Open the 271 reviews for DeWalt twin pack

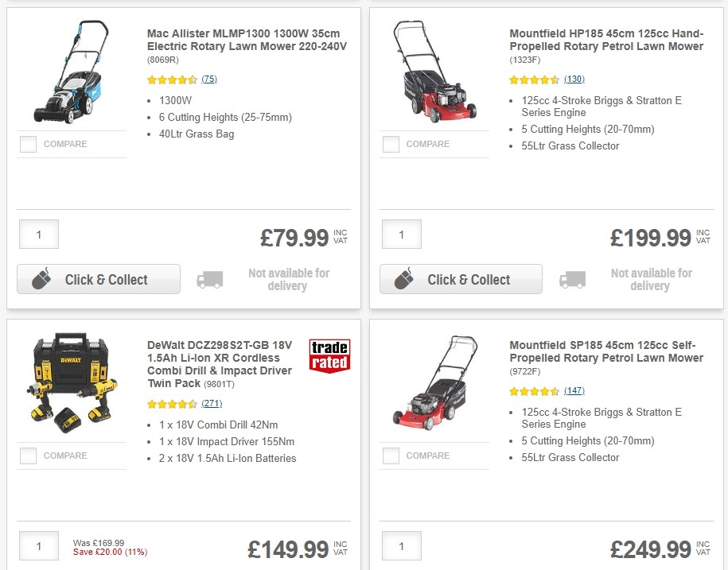(x=213, y=404)
